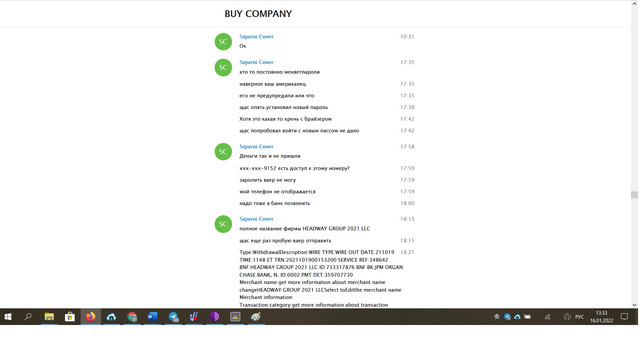
Task: Click the 18:21 timestamp
Action: pos(407,252)
